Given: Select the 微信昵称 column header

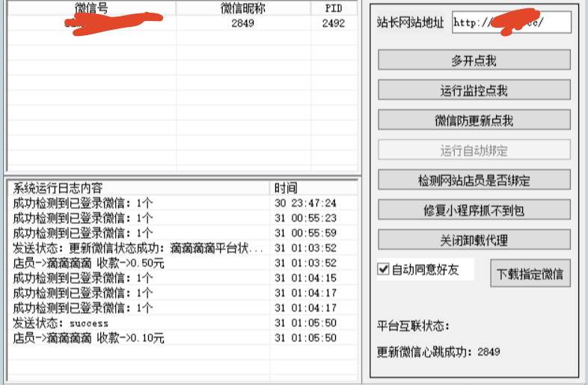Looking at the screenshot, I should (243, 8).
